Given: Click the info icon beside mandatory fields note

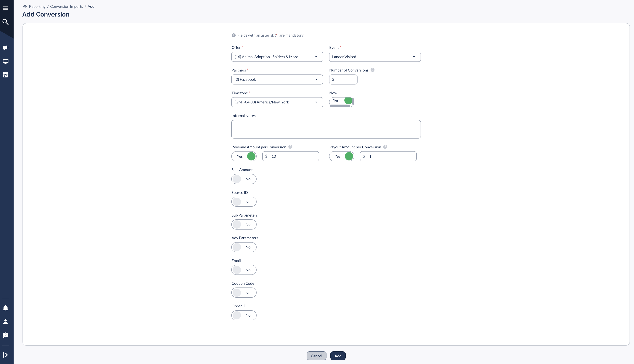Looking at the screenshot, I should [x=234, y=35].
